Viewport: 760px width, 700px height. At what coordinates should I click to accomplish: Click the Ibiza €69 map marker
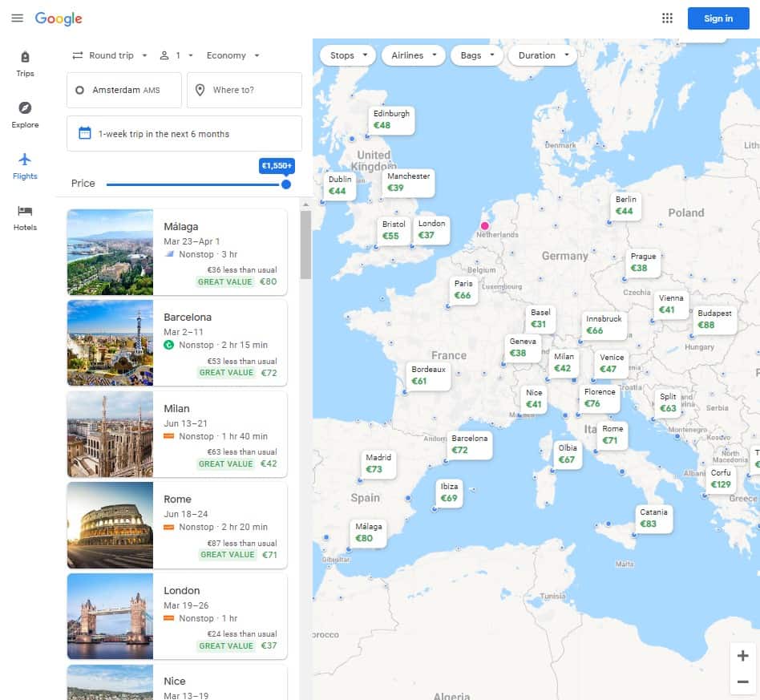pos(449,492)
